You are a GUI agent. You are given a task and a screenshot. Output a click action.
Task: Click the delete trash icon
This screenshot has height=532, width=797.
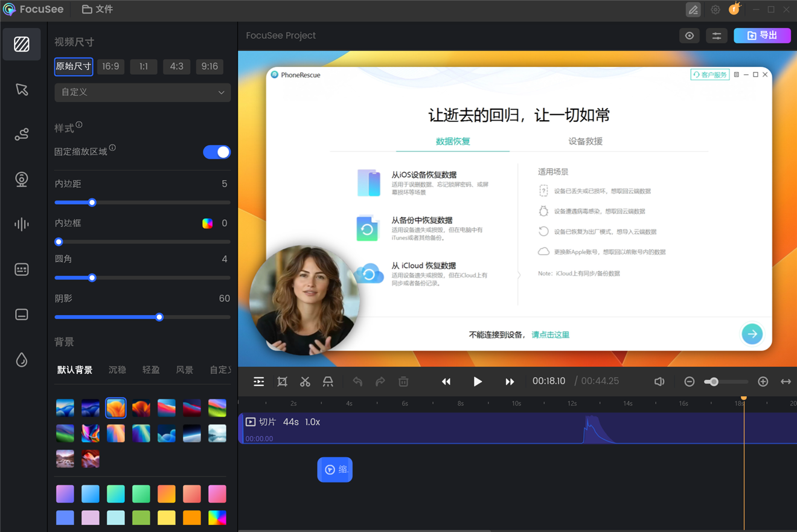403,382
